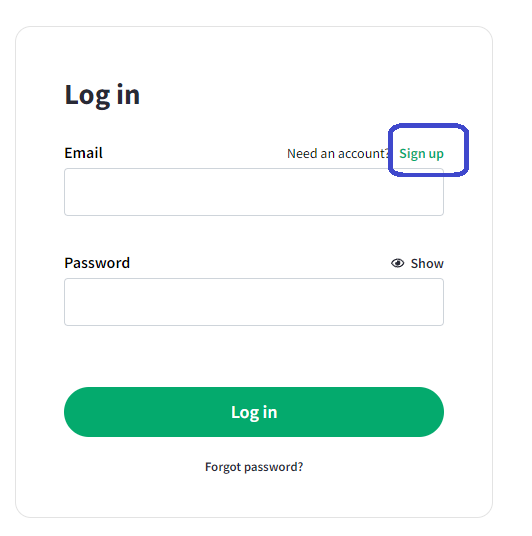Click the password eye visibility icon

tap(397, 263)
